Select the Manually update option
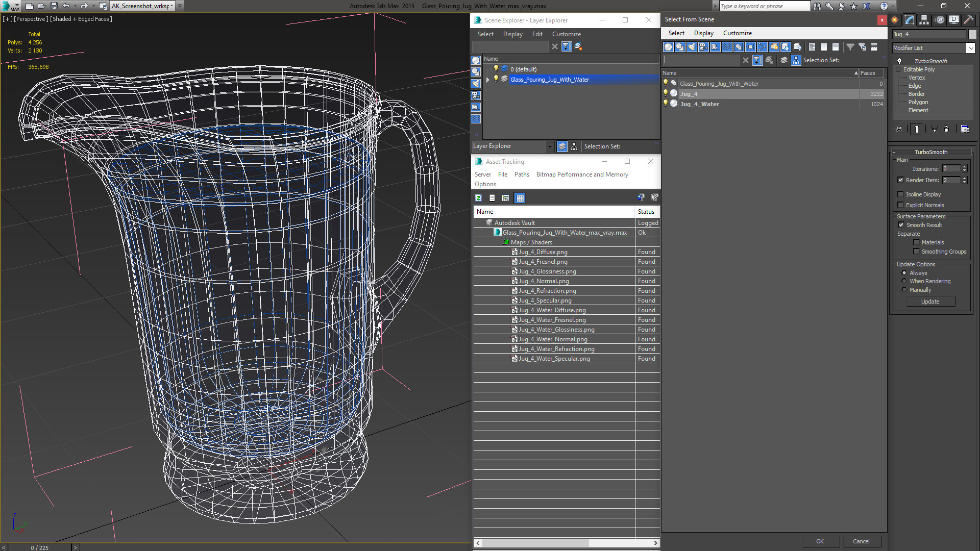980x551 pixels. [x=904, y=290]
